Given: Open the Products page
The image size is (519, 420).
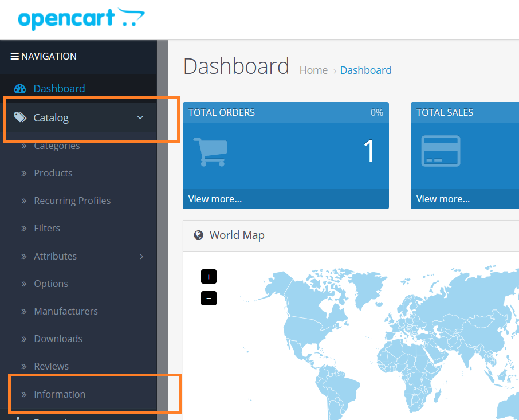Looking at the screenshot, I should click(53, 173).
